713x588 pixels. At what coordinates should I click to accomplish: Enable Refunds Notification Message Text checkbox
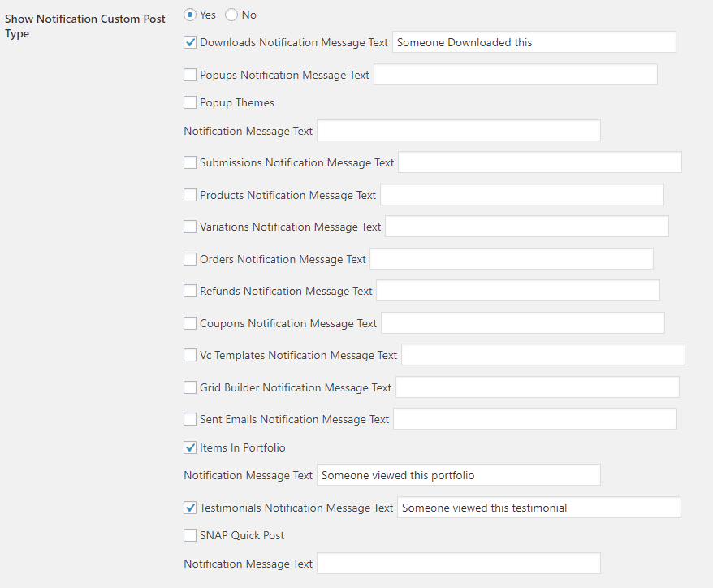click(190, 291)
